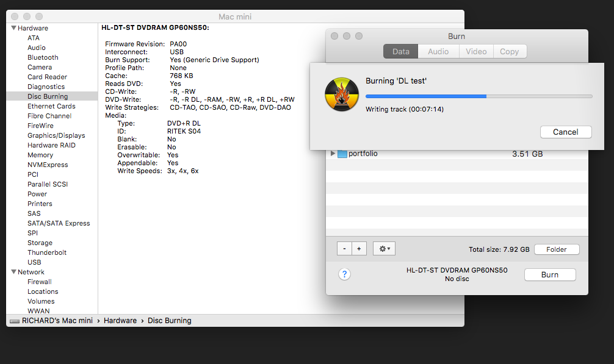
Task: Switch to the Video tab
Action: coord(476,52)
